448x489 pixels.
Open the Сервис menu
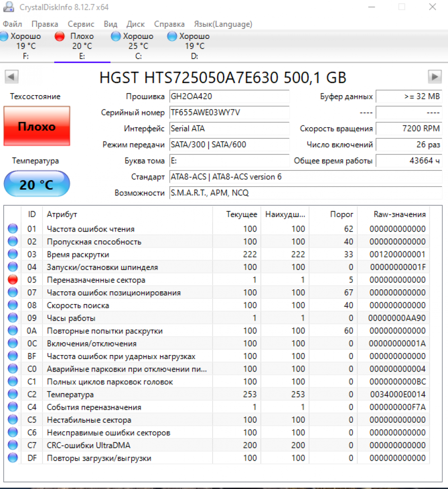click(x=81, y=24)
